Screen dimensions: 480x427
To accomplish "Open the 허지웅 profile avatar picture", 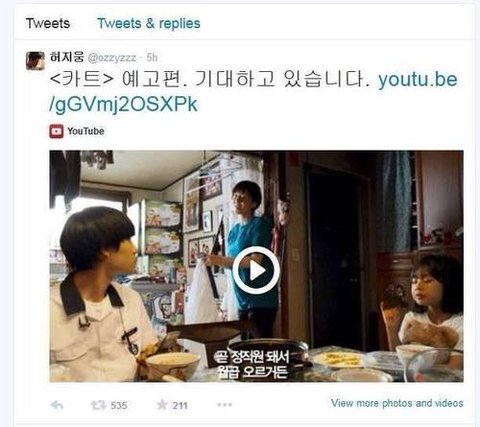I will pyautogui.click(x=35, y=61).
